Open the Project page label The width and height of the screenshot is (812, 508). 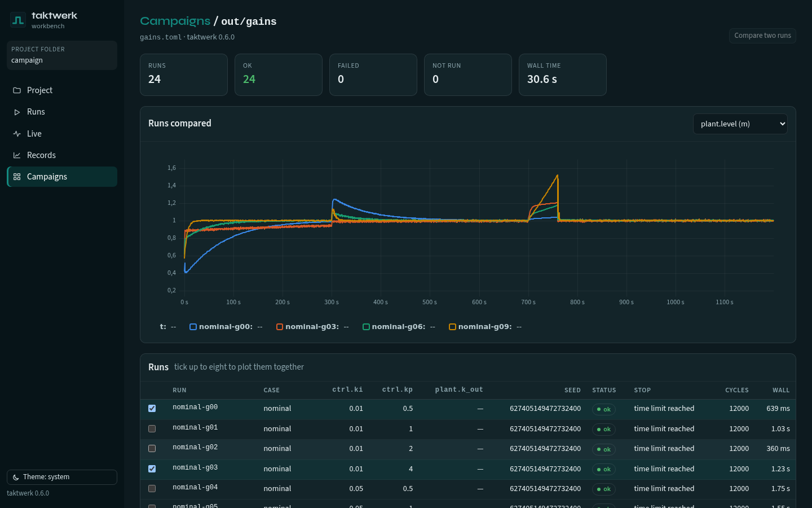click(x=39, y=90)
